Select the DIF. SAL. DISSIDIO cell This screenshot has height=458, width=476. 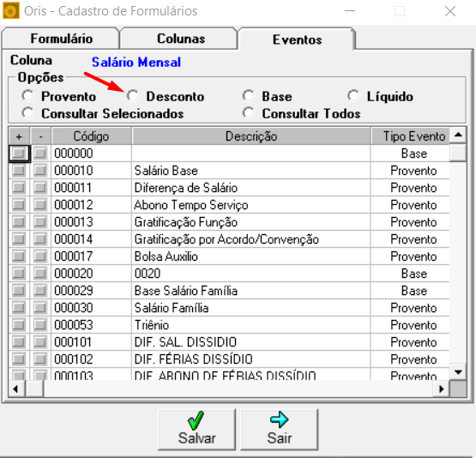251,342
